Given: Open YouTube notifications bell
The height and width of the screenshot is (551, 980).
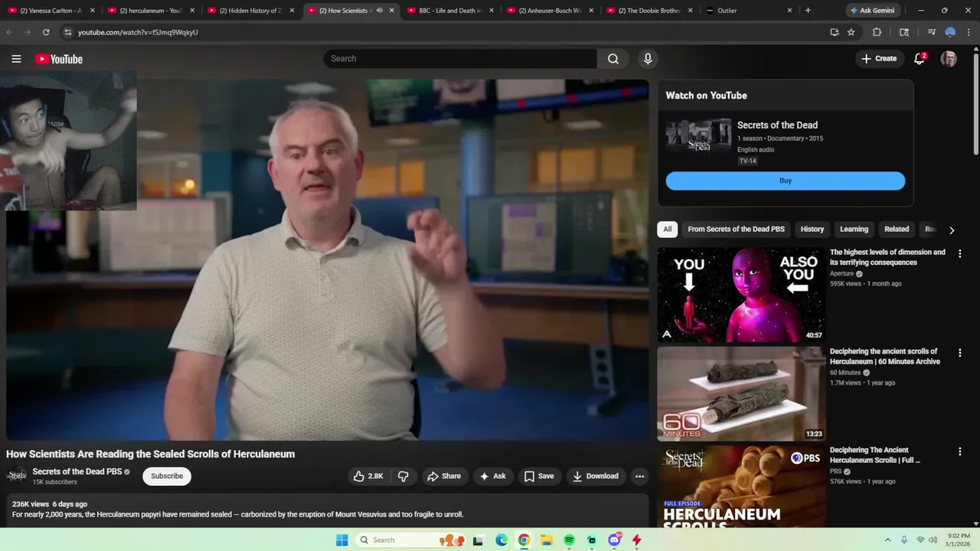Looking at the screenshot, I should pyautogui.click(x=920, y=59).
